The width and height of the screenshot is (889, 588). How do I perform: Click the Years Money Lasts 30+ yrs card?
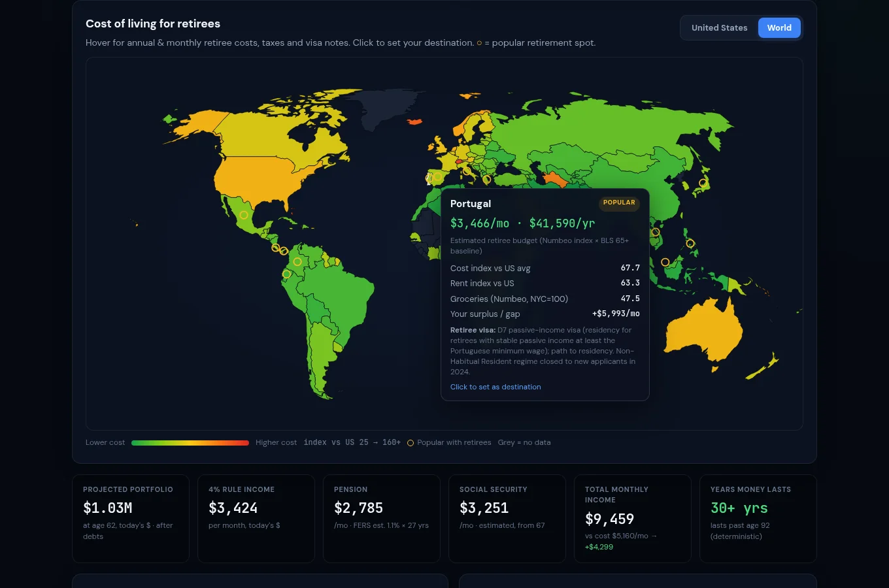coord(758,519)
